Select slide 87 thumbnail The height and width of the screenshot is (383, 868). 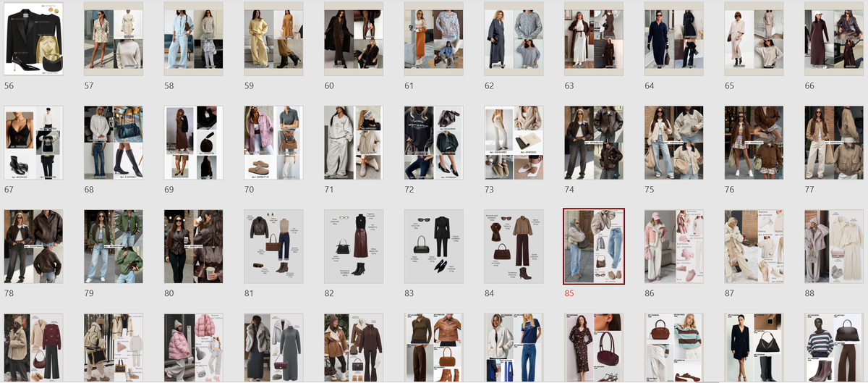754,247
